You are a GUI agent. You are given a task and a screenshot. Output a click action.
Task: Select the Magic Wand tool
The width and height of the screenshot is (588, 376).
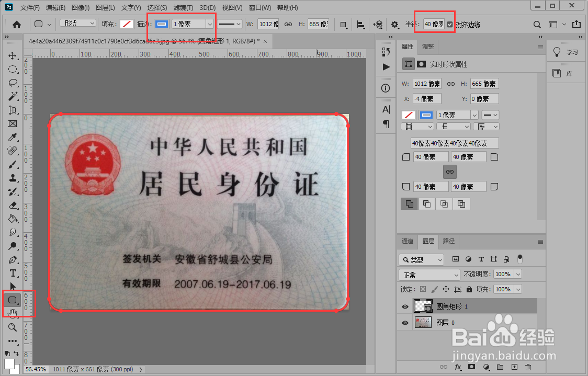(13, 96)
